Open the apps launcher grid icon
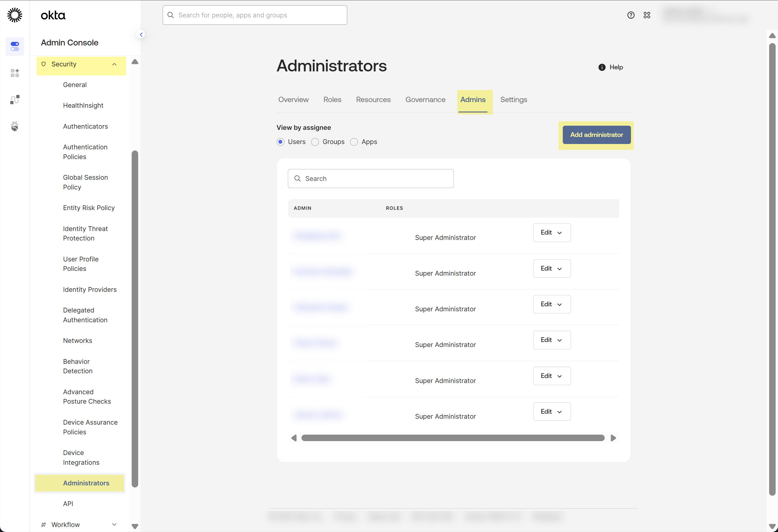Screen dimensions: 778x532 click(x=647, y=15)
